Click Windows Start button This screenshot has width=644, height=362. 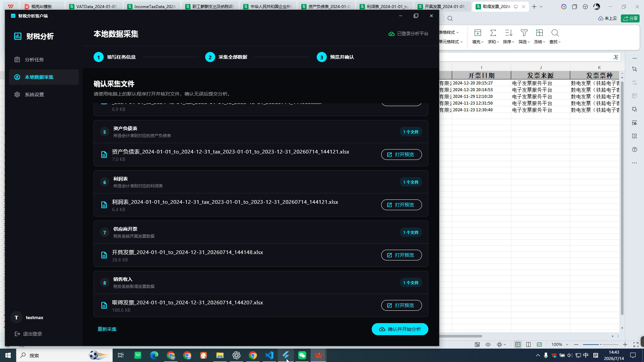[8, 355]
